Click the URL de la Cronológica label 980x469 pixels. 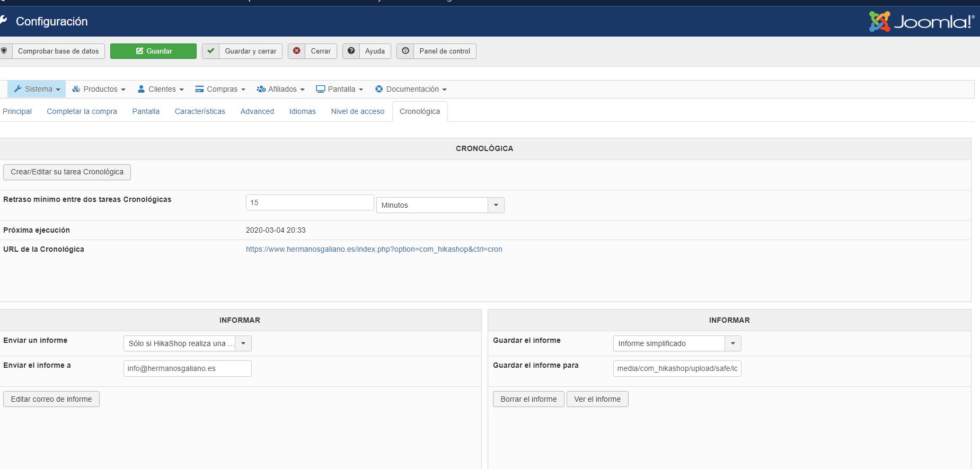pos(43,249)
